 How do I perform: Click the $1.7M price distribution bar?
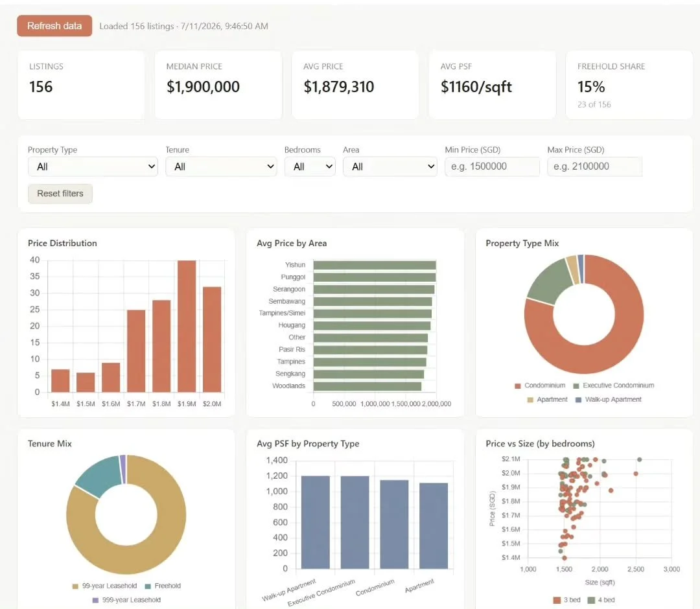tap(136, 351)
